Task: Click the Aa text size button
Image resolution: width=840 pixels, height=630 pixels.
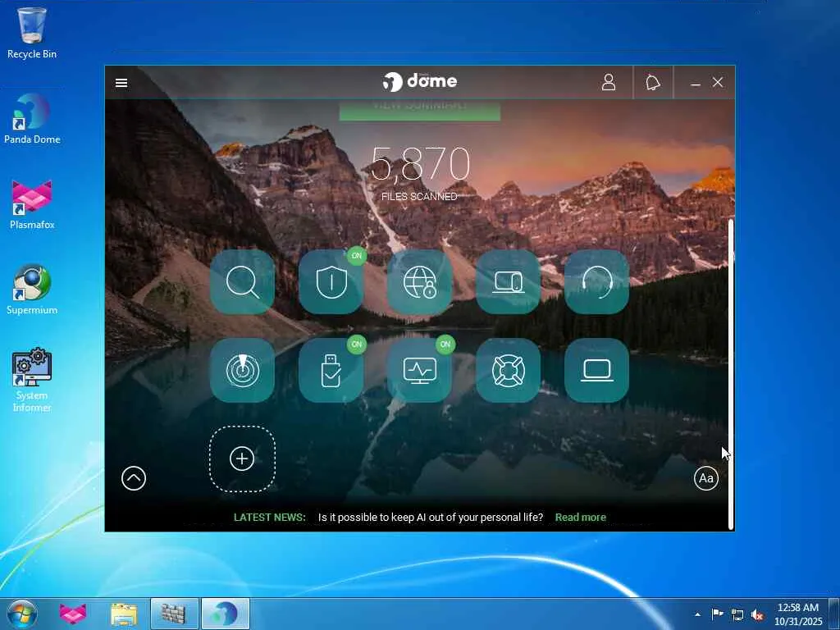Action: (x=705, y=478)
